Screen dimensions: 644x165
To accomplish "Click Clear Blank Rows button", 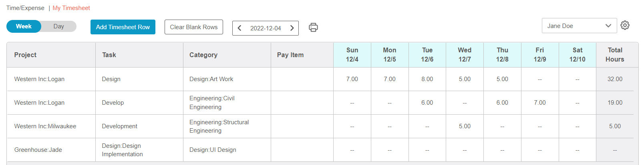I will point(194,27).
